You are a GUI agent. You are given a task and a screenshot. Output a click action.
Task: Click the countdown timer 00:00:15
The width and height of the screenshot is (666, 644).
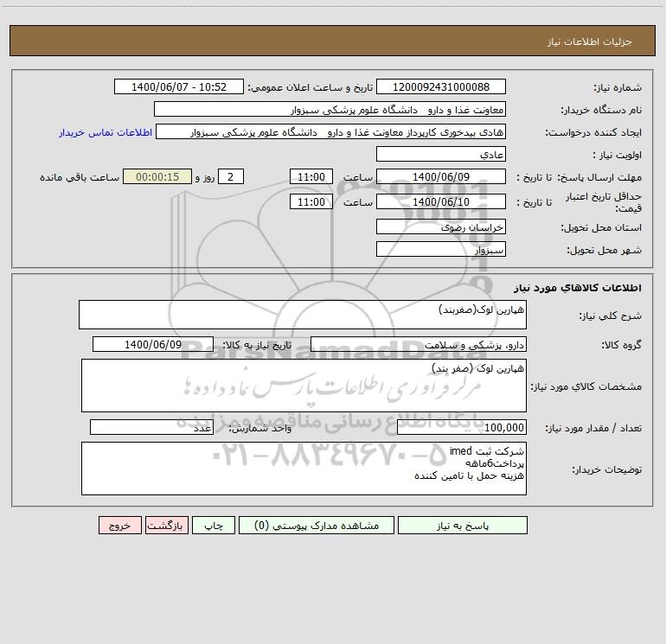click(157, 176)
